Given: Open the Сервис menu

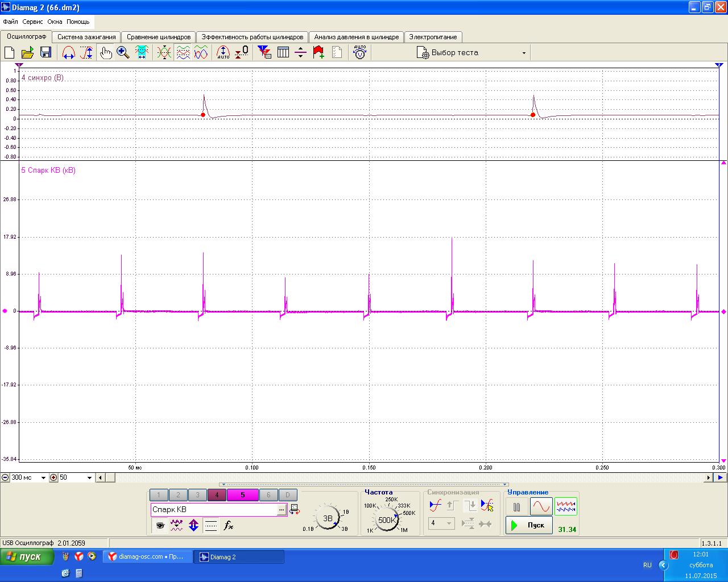Looking at the screenshot, I should [32, 22].
